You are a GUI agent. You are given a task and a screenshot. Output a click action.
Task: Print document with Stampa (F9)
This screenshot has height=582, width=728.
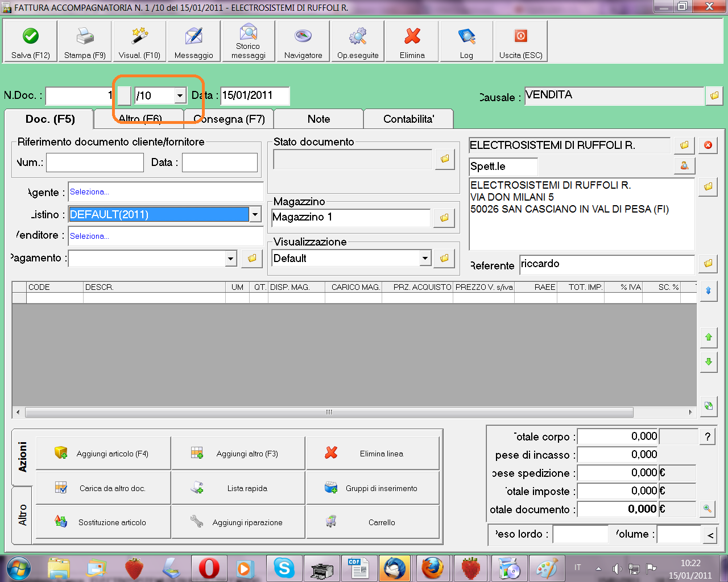tap(85, 41)
